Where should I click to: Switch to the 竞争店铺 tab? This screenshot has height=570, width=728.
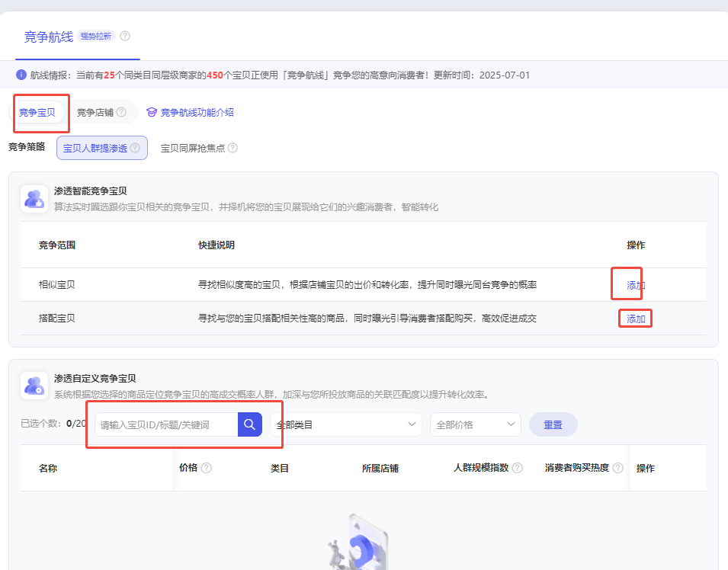(x=95, y=112)
